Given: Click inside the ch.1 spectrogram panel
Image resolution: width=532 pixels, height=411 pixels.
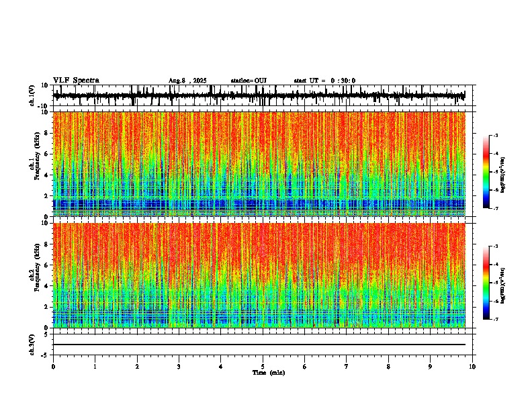Looking at the screenshot, I should pyautogui.click(x=259, y=164).
